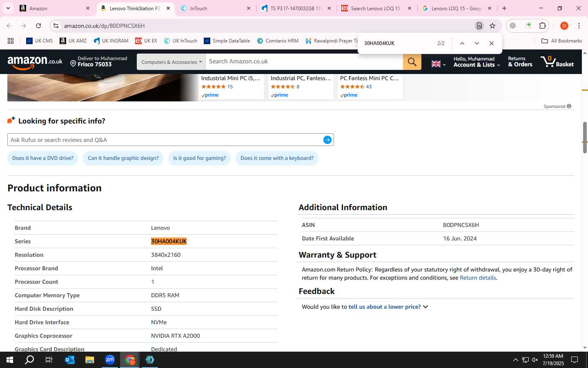Click the find-in-page text field
Image resolution: width=588 pixels, height=368 pixels.
396,43
